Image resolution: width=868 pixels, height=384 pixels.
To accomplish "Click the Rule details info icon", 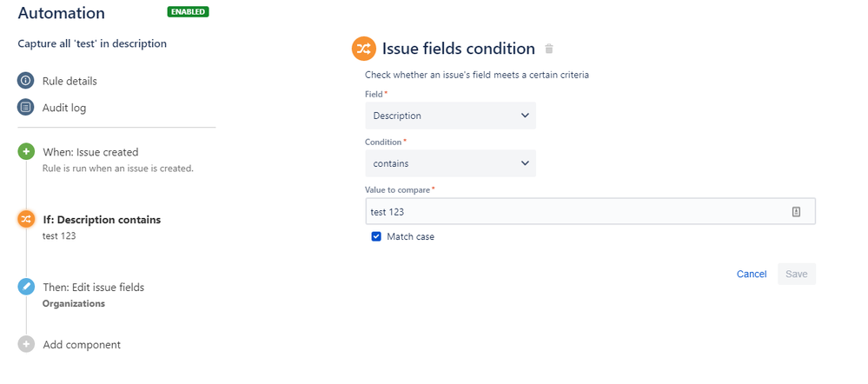I will click(x=26, y=81).
